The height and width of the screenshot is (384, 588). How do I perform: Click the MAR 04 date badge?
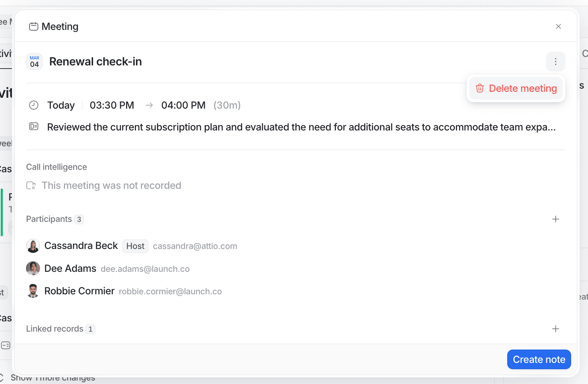pyautogui.click(x=34, y=61)
